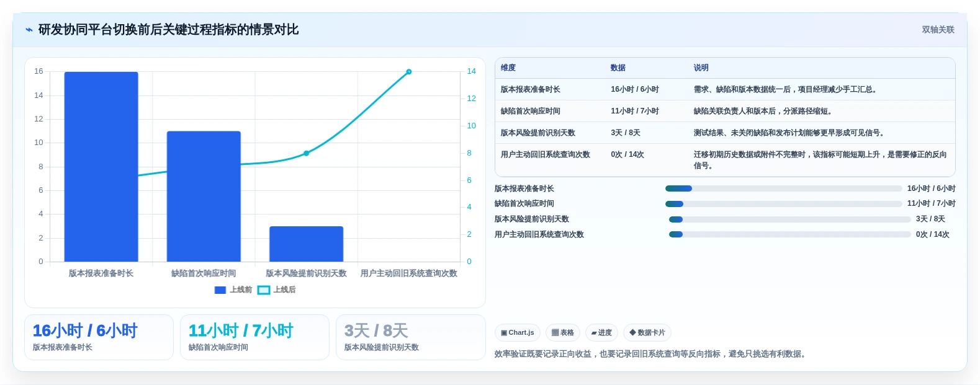Viewport: 980px width, 385px height.
Task: Click the 版本报表准备时长 progress bar
Action: pyautogui.click(x=783, y=188)
